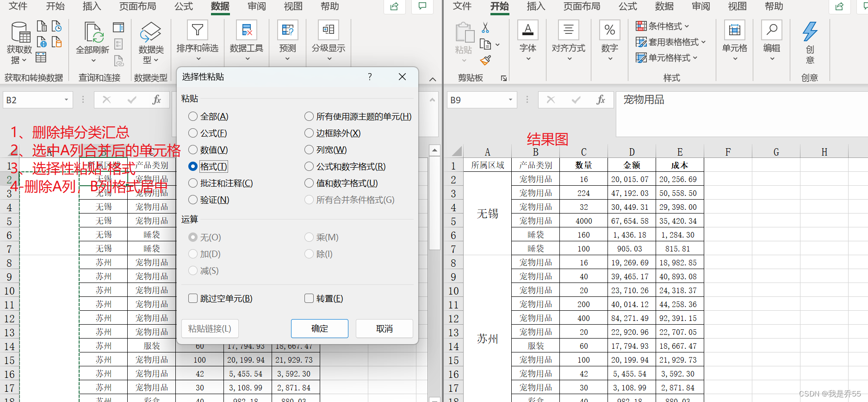
Task: Open the 公式 tab in the left window
Action: 184,6
